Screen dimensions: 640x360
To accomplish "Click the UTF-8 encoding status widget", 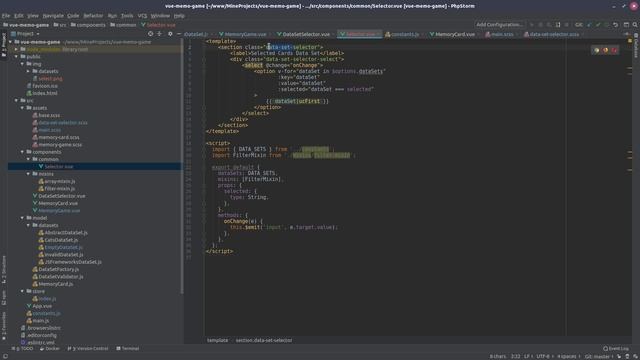I will (544, 356).
